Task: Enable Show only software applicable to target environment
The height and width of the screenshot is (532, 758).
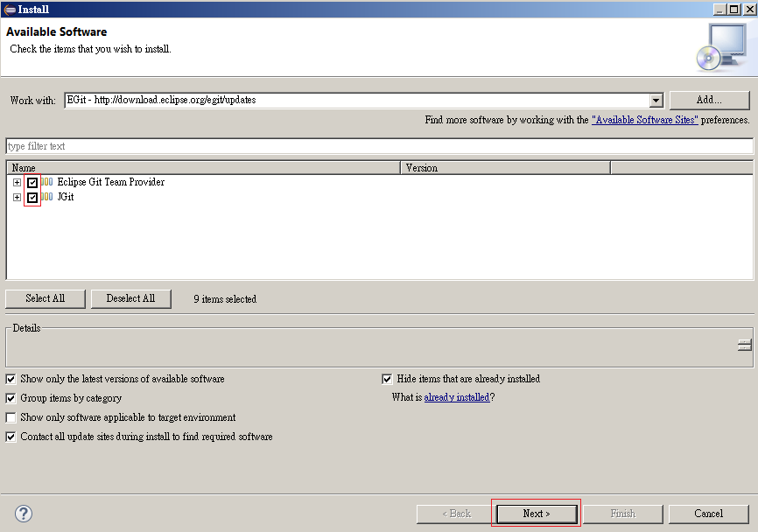Action: (11, 417)
